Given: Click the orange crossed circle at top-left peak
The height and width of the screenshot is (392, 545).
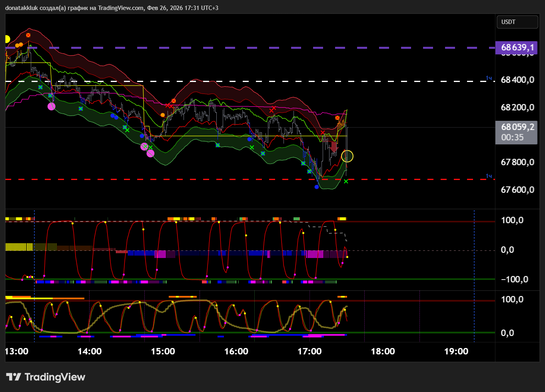Looking at the screenshot, I should point(28,35).
